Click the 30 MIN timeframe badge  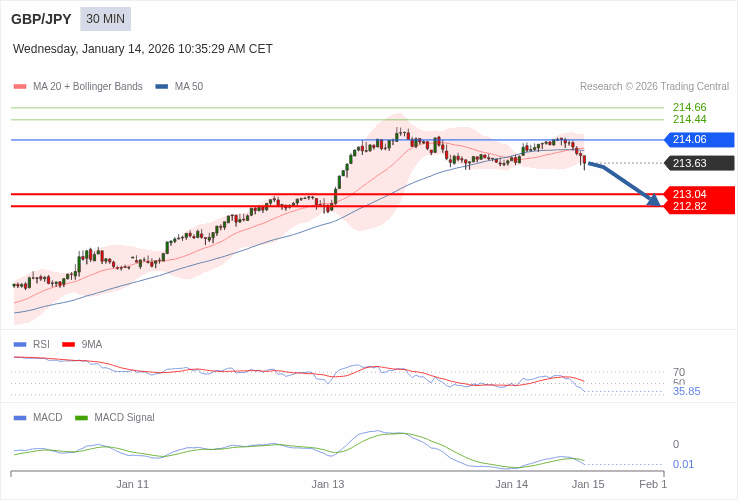coord(105,19)
